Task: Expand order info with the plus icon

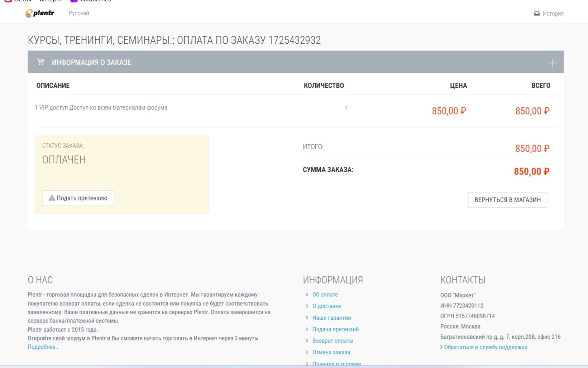Action: click(x=552, y=63)
